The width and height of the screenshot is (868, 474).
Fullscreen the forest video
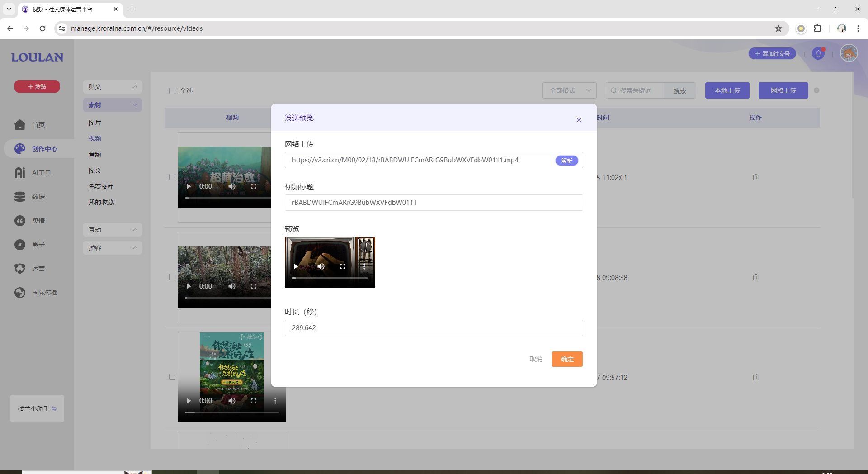tap(254, 286)
